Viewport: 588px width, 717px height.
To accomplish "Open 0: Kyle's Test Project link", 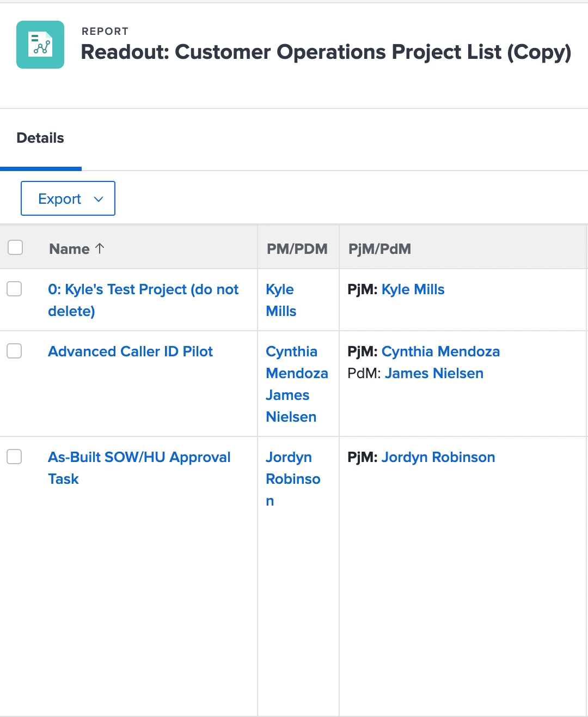I will pos(143,290).
